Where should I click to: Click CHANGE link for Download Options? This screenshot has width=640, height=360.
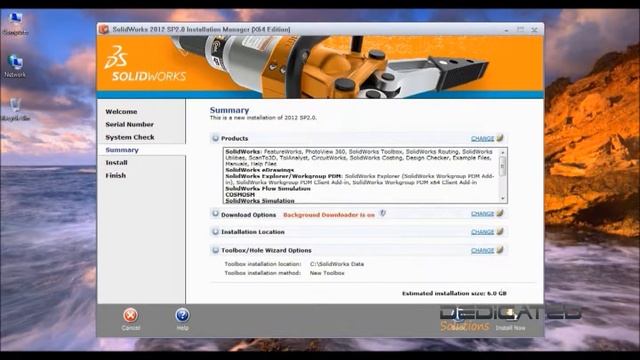pos(482,214)
